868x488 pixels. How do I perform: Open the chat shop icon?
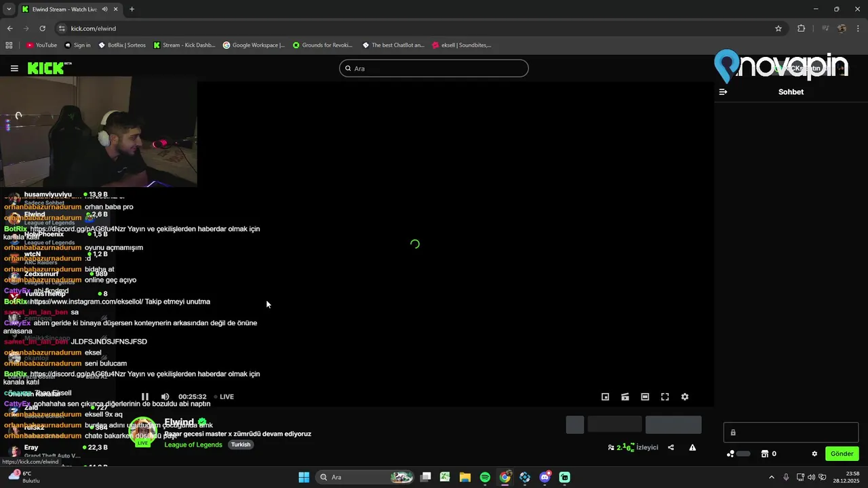tap(764, 454)
